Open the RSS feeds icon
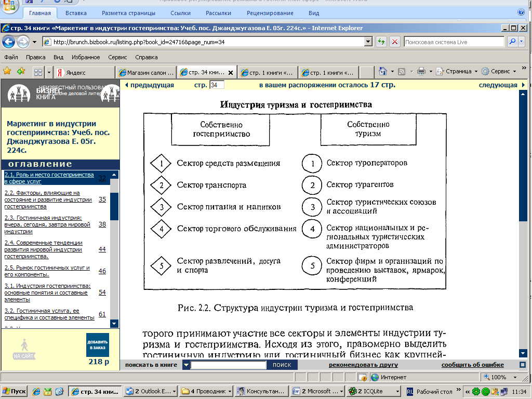The height and width of the screenshot is (399, 532). tap(402, 72)
